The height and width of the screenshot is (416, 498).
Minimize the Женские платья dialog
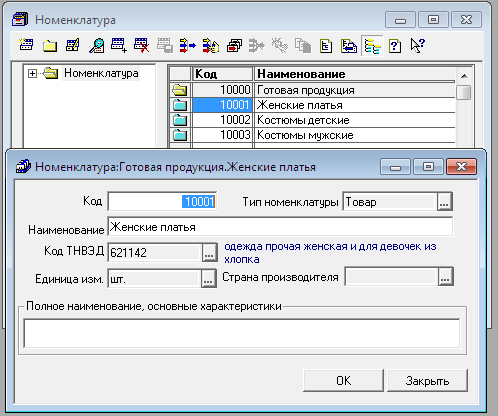pos(395,166)
